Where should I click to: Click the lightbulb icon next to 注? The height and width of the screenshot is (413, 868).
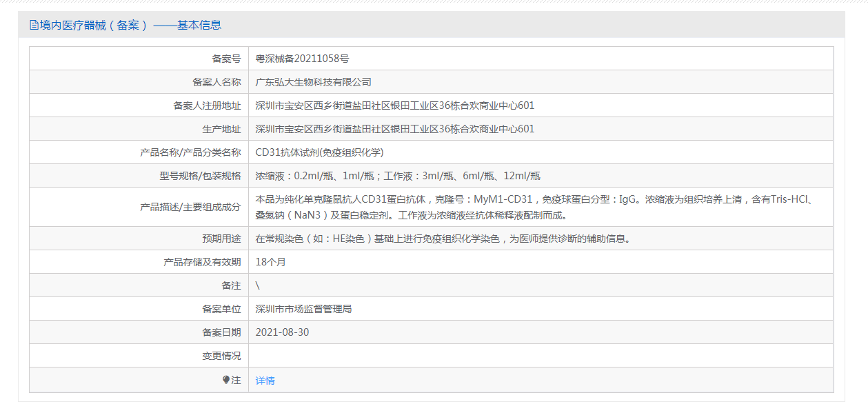point(226,380)
